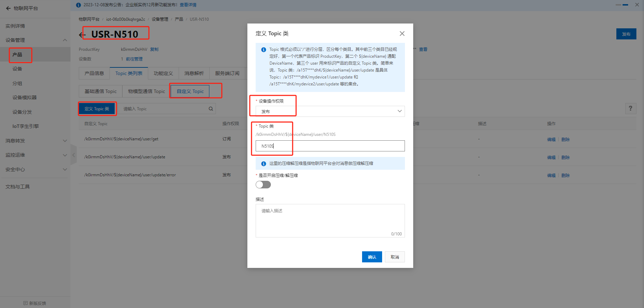Viewport: 644px width, 308px height.
Task: Switch to the 功能定义 tab
Action: click(x=163, y=73)
